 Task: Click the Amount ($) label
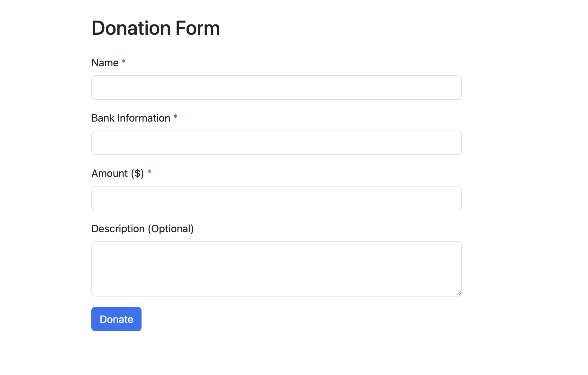point(118,173)
